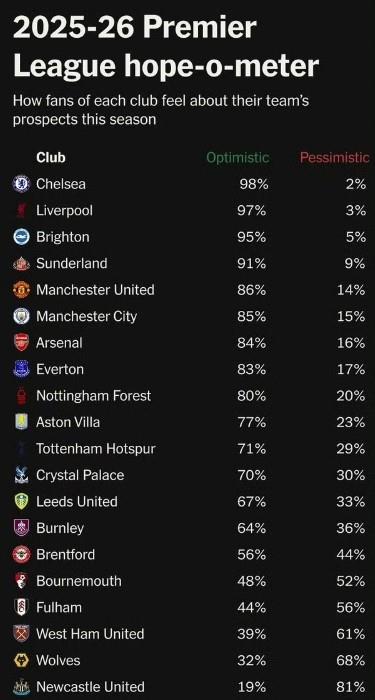This screenshot has height=700, width=375.
Task: Click the Club column header
Action: 51,158
